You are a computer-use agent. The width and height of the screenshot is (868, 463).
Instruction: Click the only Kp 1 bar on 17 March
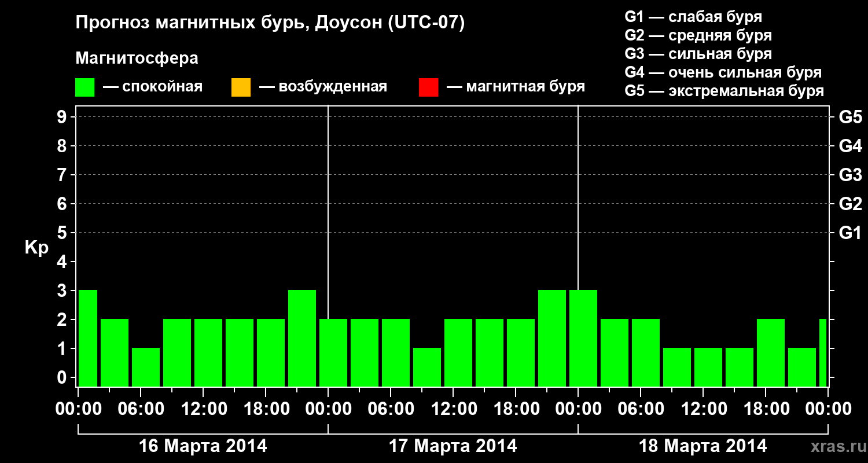427,367
